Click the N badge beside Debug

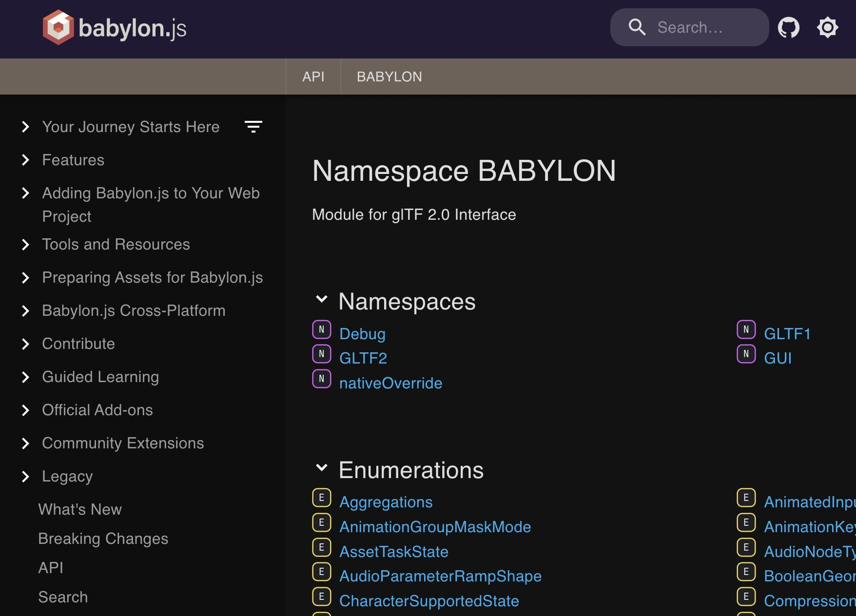pos(321,329)
